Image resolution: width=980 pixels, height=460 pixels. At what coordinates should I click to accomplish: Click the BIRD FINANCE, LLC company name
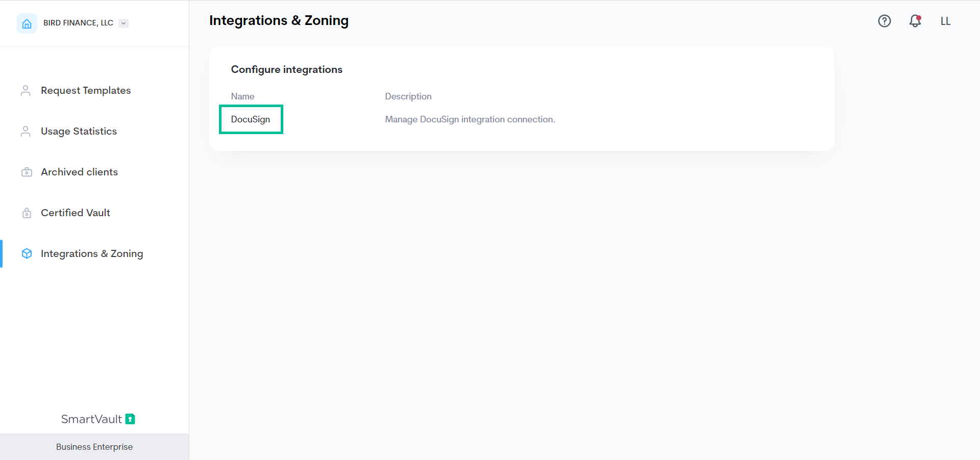coord(78,23)
